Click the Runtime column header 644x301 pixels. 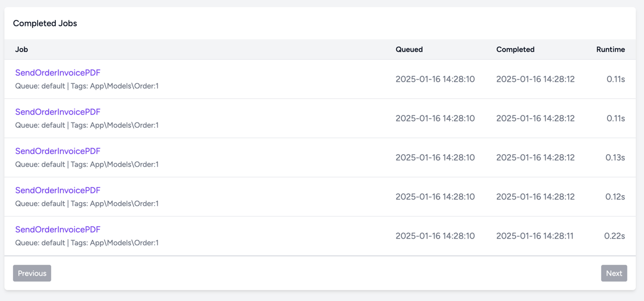[x=611, y=49]
